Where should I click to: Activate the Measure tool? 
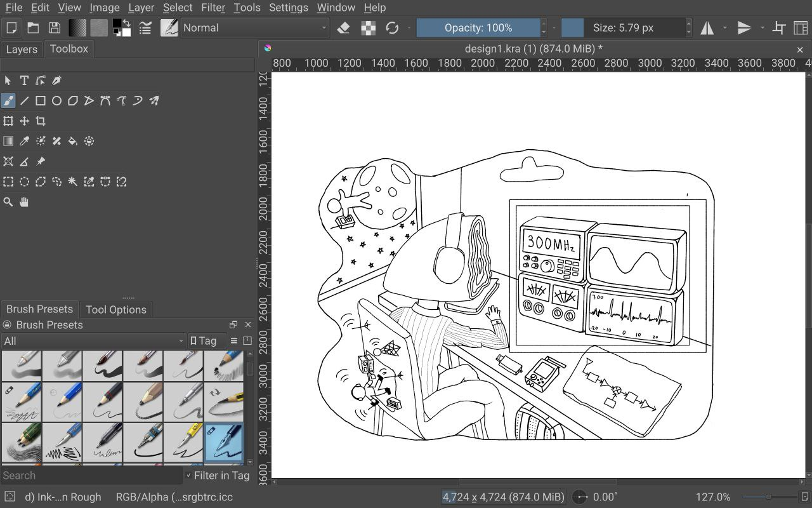pyautogui.click(x=24, y=161)
